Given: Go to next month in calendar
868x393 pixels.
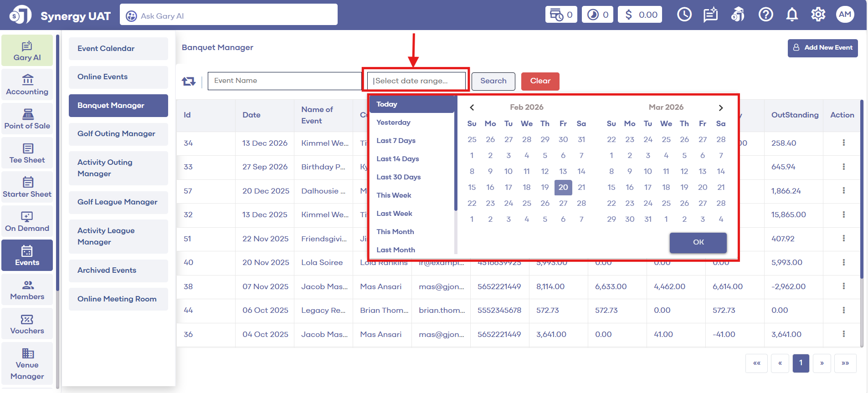Looking at the screenshot, I should [x=720, y=108].
